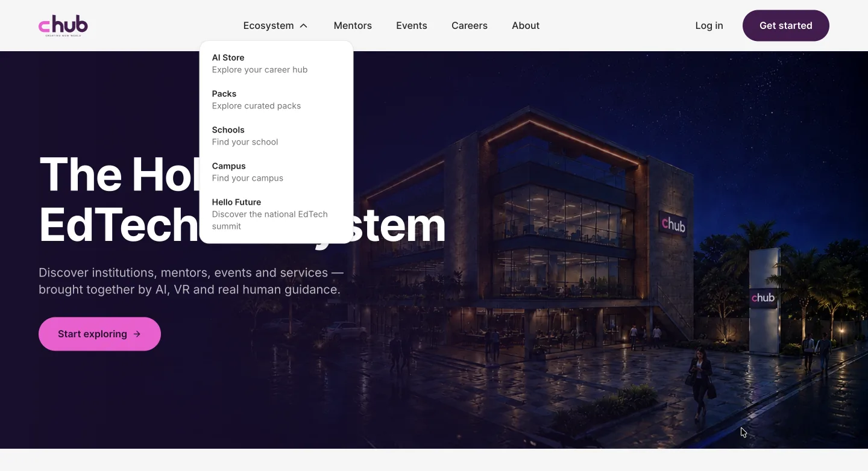Collapse the Ecosystem dropdown menu

(275, 25)
